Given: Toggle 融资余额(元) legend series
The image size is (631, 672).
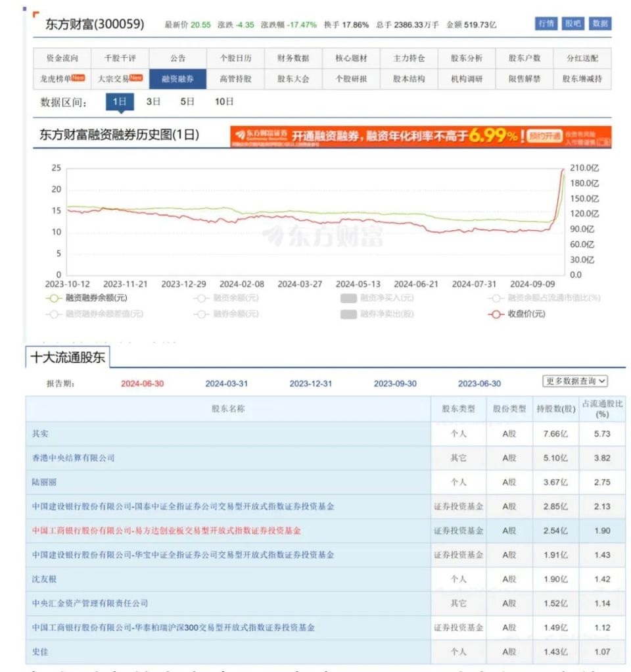Looking at the screenshot, I should point(226,298).
